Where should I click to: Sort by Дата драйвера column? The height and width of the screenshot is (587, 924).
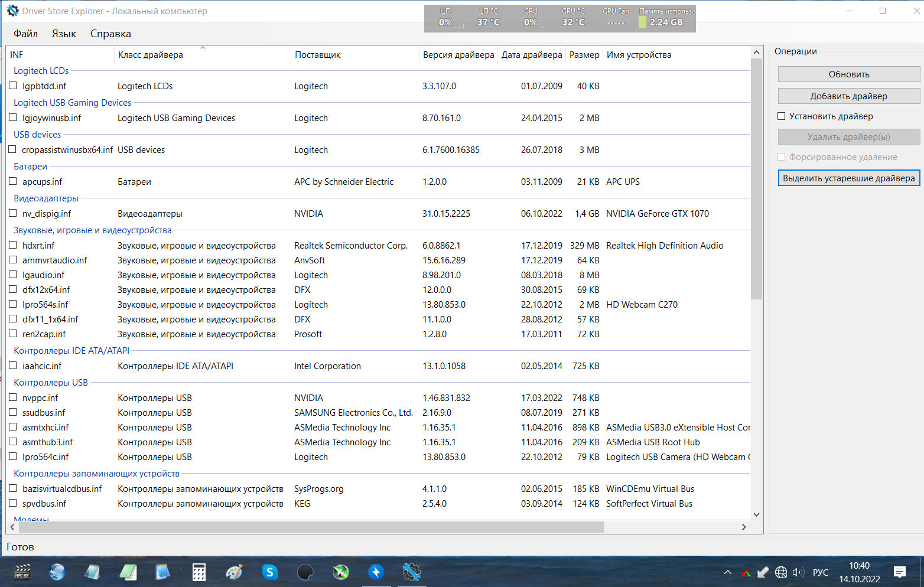(x=532, y=55)
